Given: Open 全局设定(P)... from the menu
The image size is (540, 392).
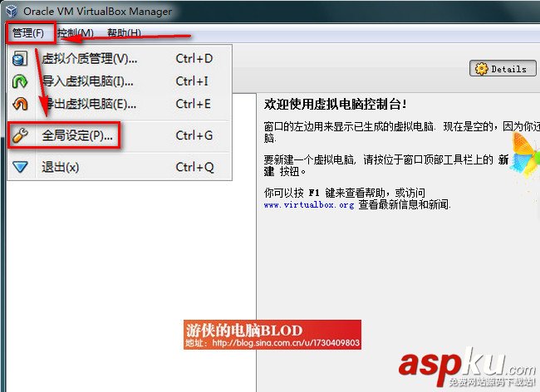Looking at the screenshot, I should (120, 135).
